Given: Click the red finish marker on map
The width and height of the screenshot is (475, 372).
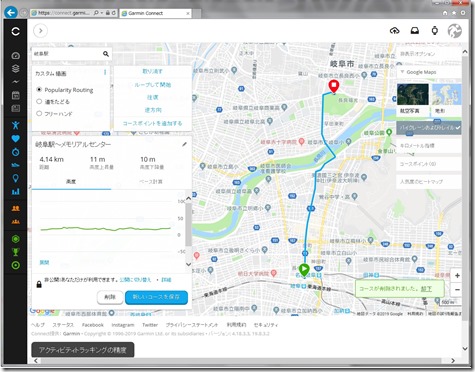Looking at the screenshot, I should point(334,86).
